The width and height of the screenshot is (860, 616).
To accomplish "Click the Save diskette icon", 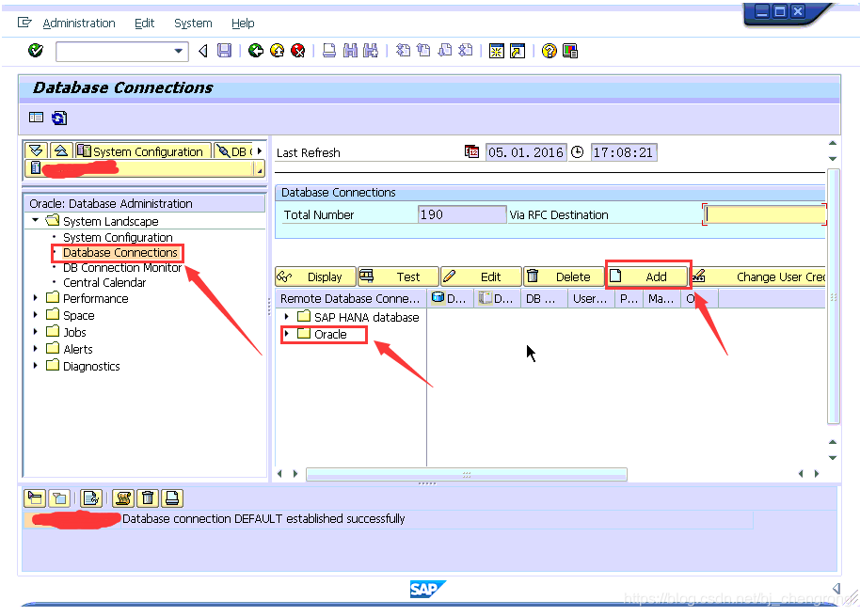I will (x=224, y=51).
